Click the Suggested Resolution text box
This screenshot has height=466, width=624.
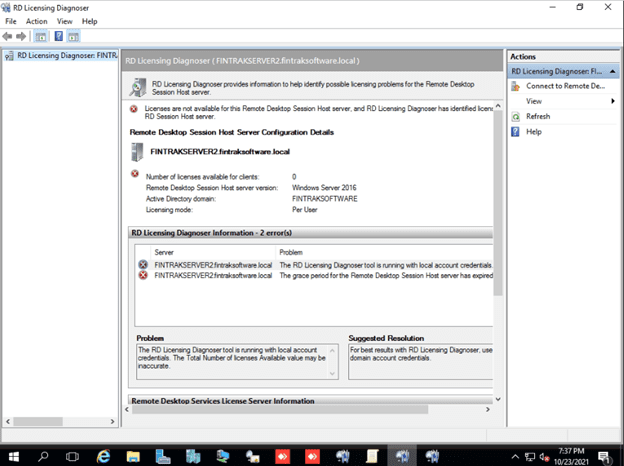point(421,361)
